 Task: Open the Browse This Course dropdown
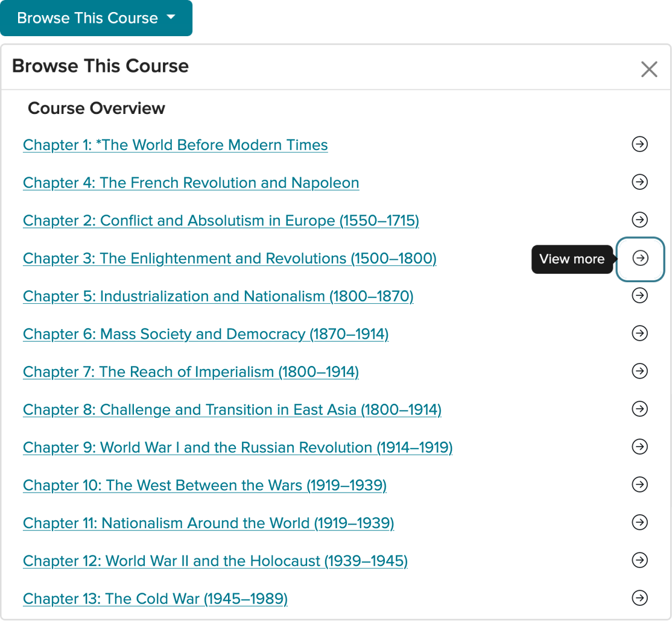click(x=96, y=18)
